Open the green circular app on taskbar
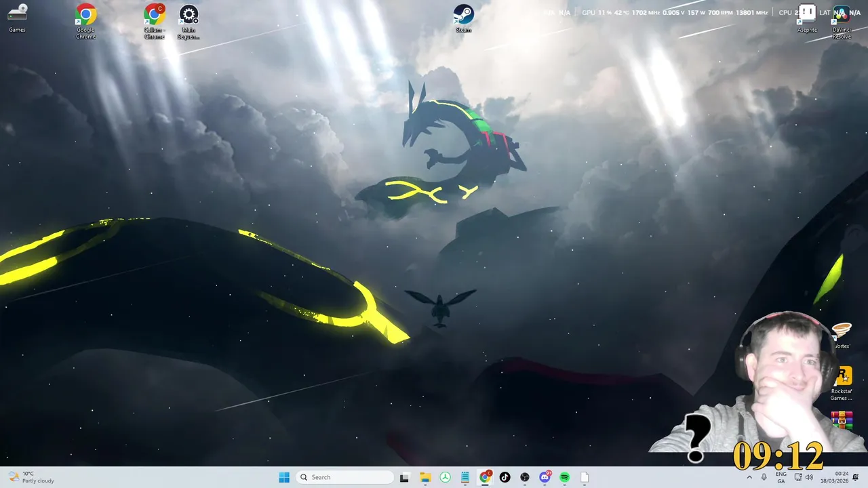 [445, 477]
